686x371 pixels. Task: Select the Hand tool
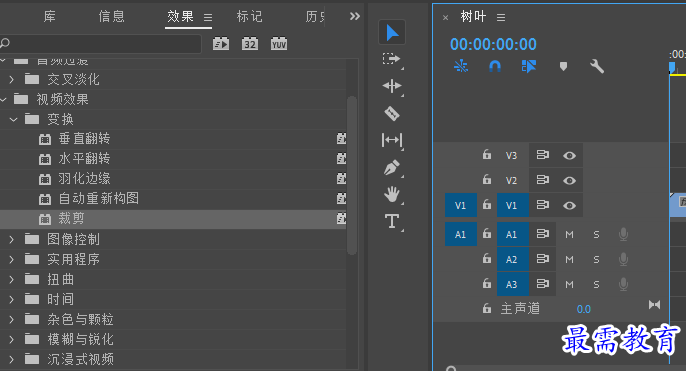(x=392, y=194)
